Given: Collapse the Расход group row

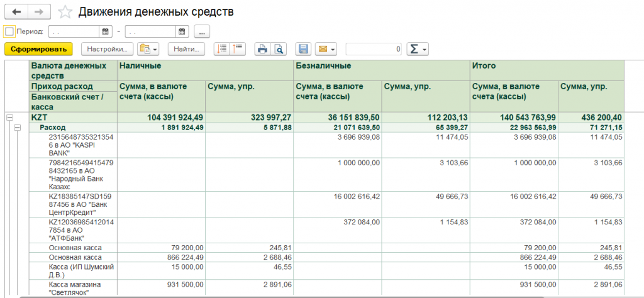Looking at the screenshot, I should (x=18, y=128).
